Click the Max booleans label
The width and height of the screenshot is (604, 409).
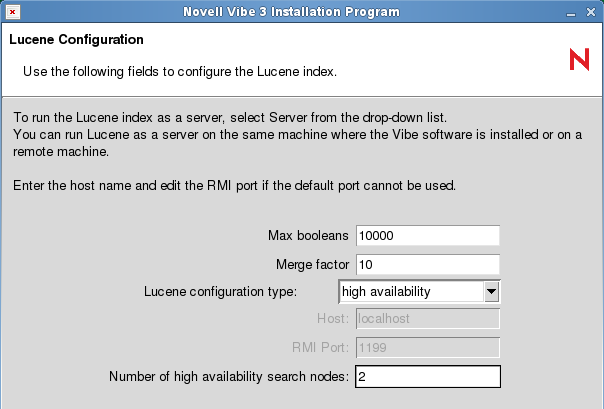[x=308, y=236]
